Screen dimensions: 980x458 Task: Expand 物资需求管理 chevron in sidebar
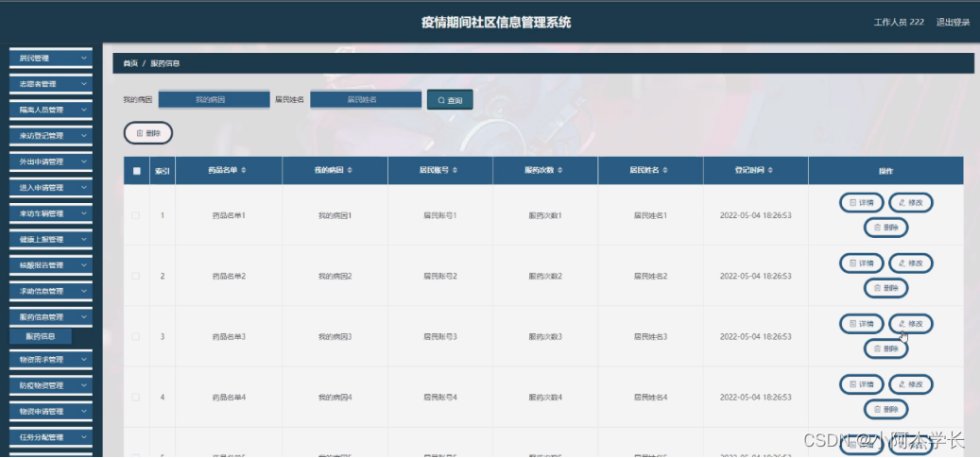[x=84, y=360]
